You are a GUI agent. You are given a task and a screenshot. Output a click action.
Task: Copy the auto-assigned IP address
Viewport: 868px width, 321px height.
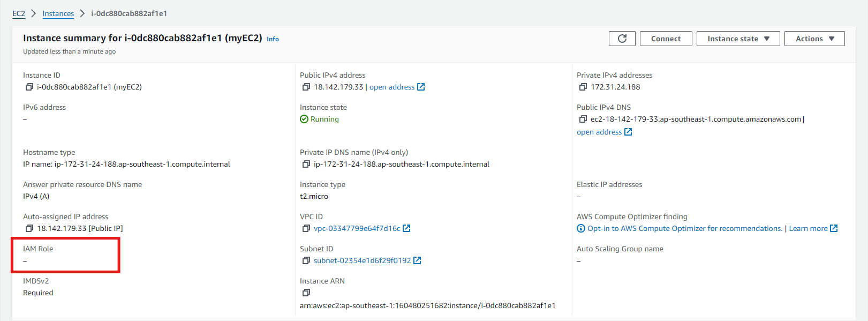point(29,228)
